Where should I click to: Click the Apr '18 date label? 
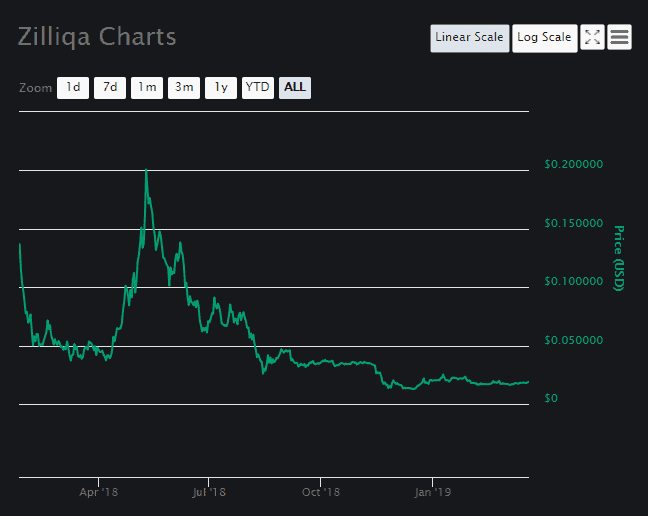tap(98, 492)
